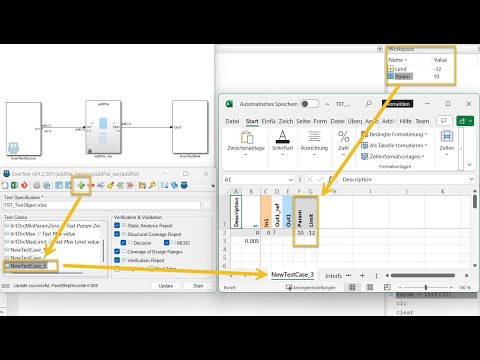Image resolution: width=480 pixels, height=360 pixels.
Task: Open the folder icon in EverTest toolbar
Action: point(142,185)
